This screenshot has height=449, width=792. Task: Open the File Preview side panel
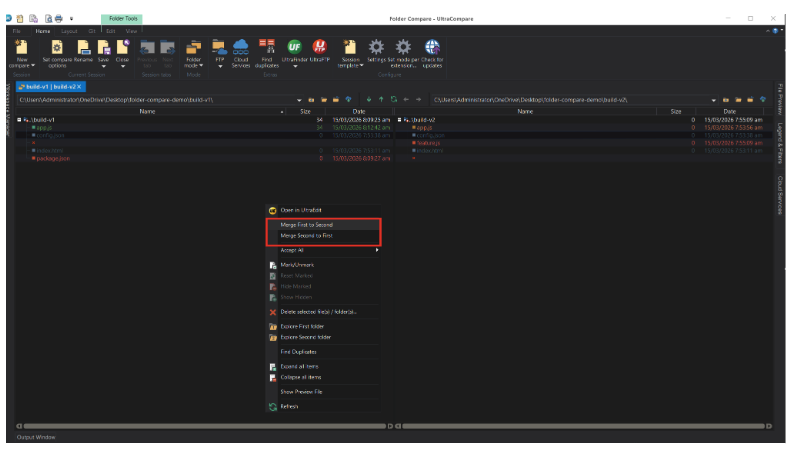(x=780, y=99)
